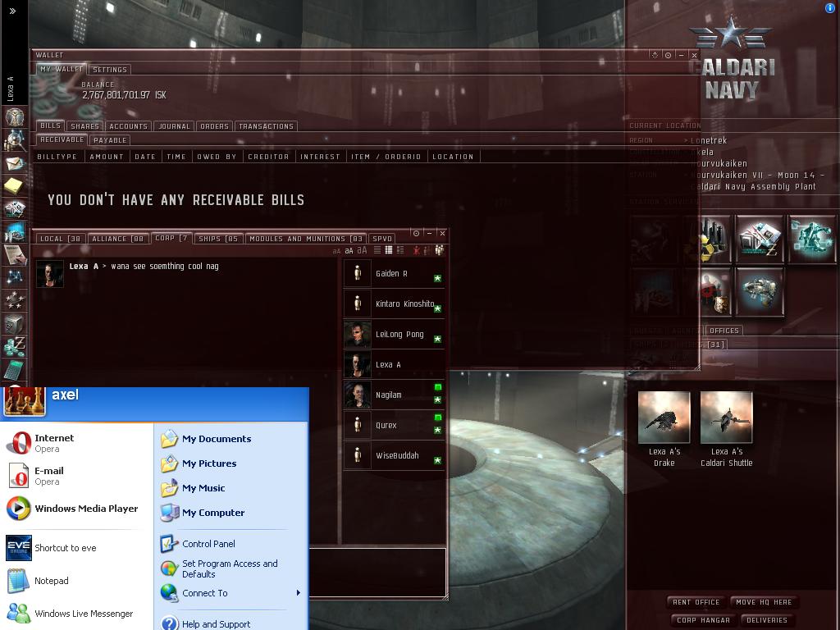Set chat font to largest aA size
Image resolution: width=840 pixels, height=630 pixels.
click(362, 250)
